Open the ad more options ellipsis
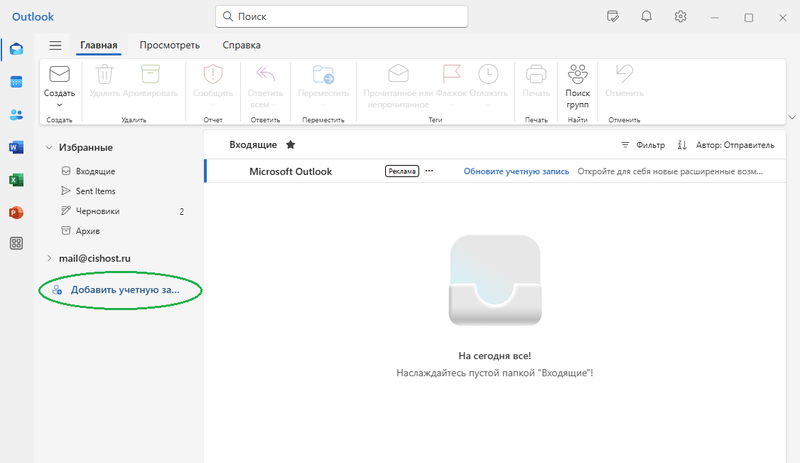This screenshot has height=463, width=800. click(429, 171)
